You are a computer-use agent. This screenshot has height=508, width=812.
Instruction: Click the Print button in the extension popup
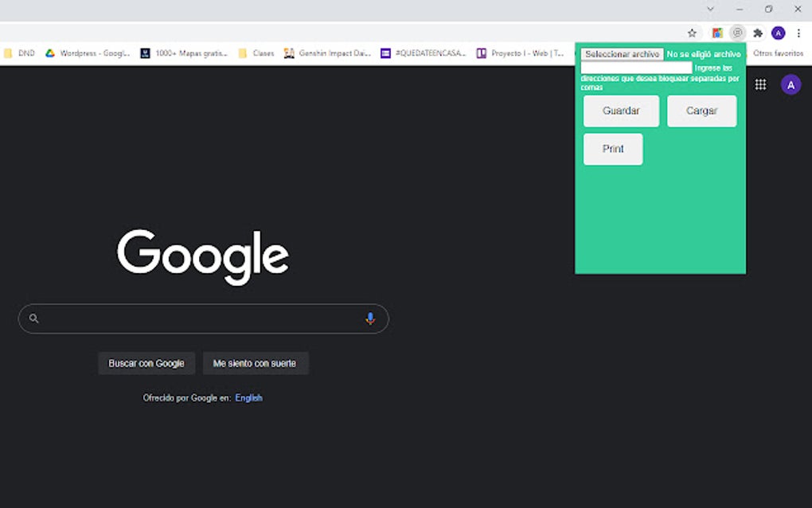point(612,149)
